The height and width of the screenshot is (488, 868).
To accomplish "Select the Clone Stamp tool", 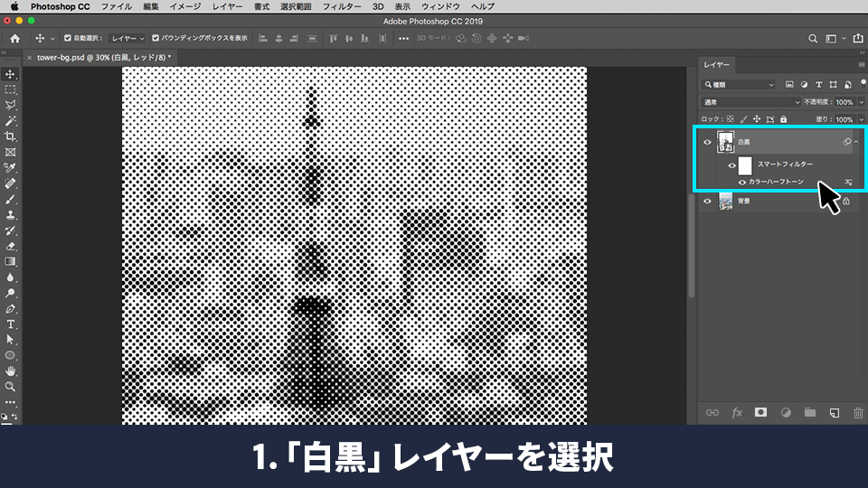I will click(10, 215).
